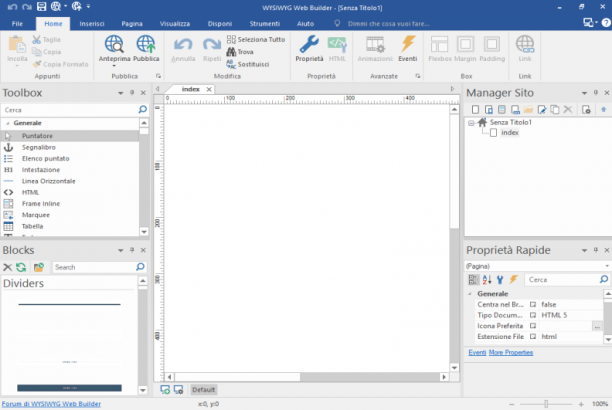The image size is (612, 410).
Task: Click the Blocks Search field
Action: coord(94,267)
